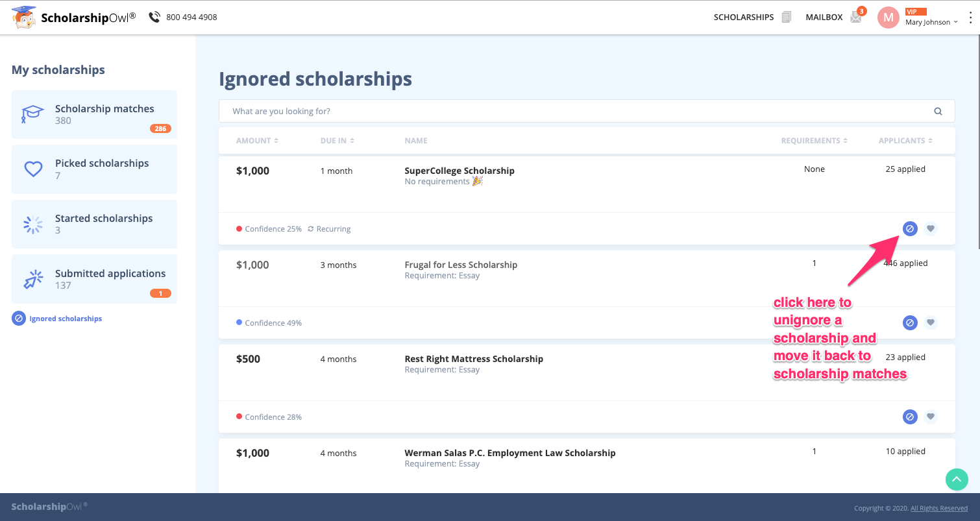This screenshot has height=521, width=980.
Task: Favorite the Rest Right Mattress Scholarship
Action: click(x=931, y=417)
